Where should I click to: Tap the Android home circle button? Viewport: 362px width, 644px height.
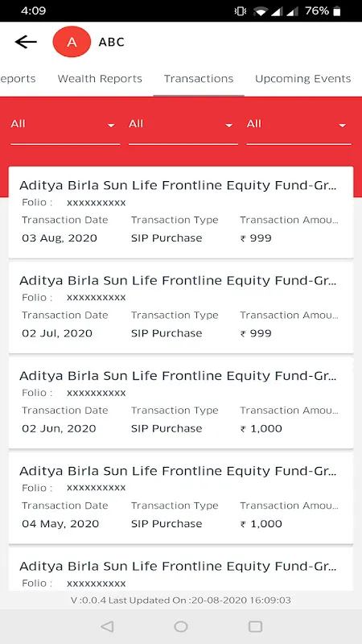(180, 626)
